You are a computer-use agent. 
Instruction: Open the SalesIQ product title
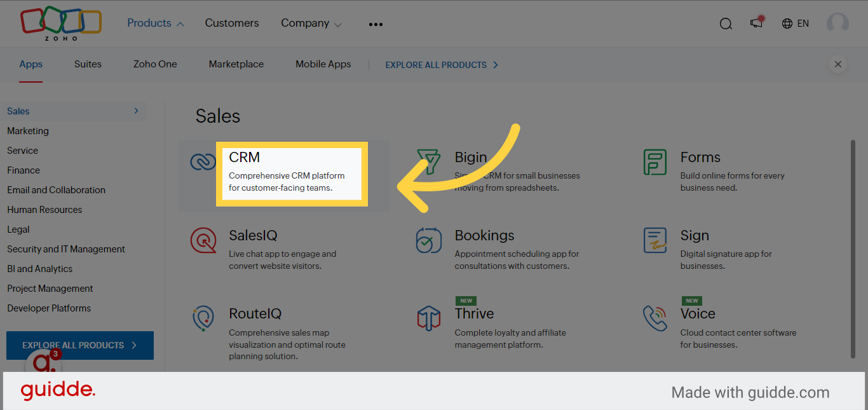pos(253,236)
